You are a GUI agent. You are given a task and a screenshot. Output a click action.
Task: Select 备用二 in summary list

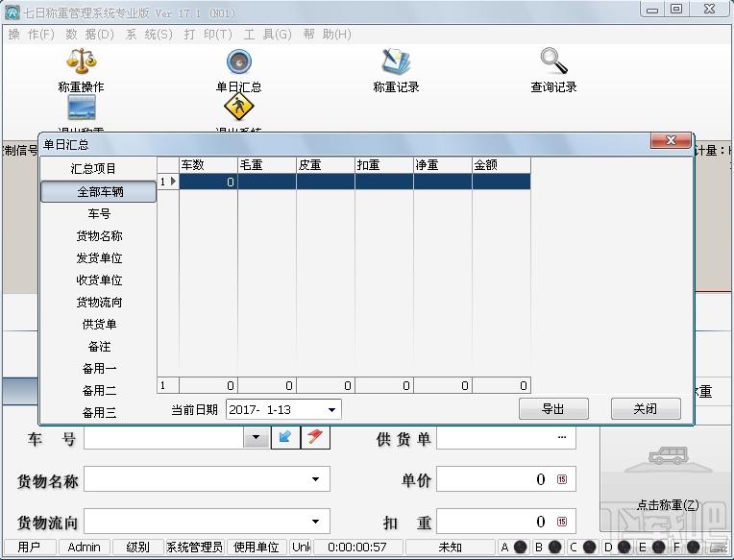pos(99,391)
